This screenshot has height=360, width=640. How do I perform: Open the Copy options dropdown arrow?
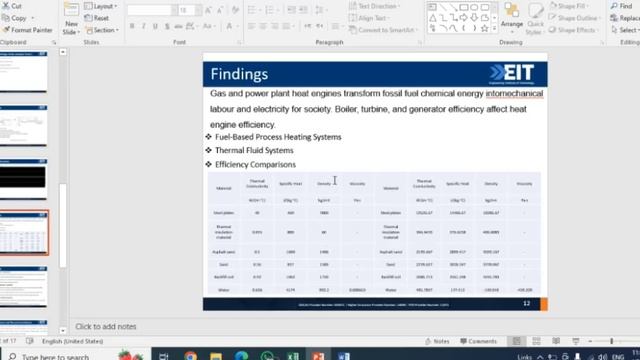coord(33,18)
